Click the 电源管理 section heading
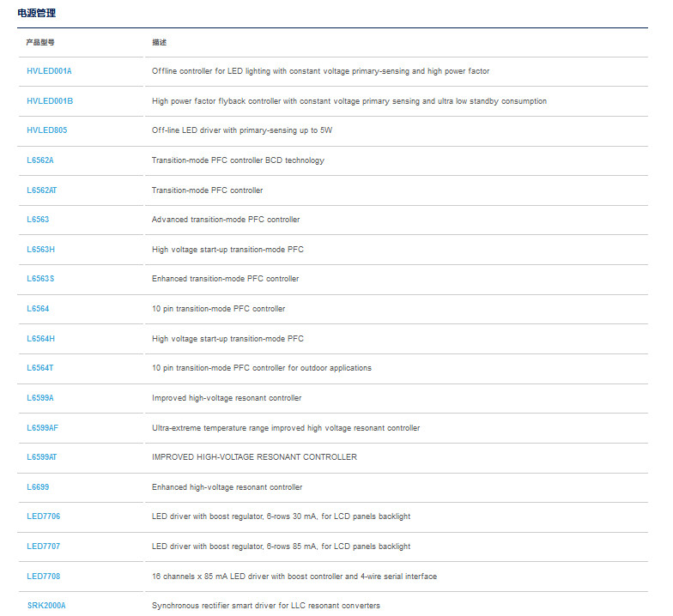Screen dimensions: 673x616 click(36, 14)
